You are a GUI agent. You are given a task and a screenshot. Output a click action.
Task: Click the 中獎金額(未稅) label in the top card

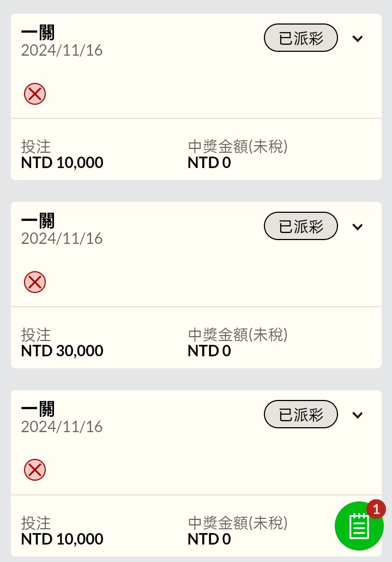[x=238, y=146]
